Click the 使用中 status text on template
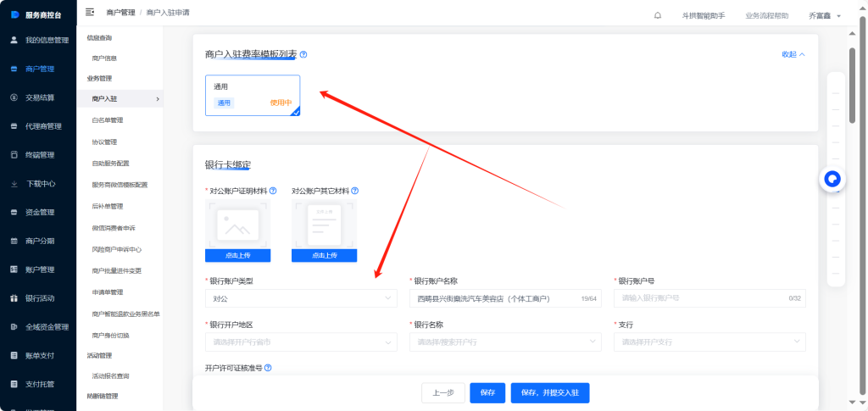 pos(281,103)
